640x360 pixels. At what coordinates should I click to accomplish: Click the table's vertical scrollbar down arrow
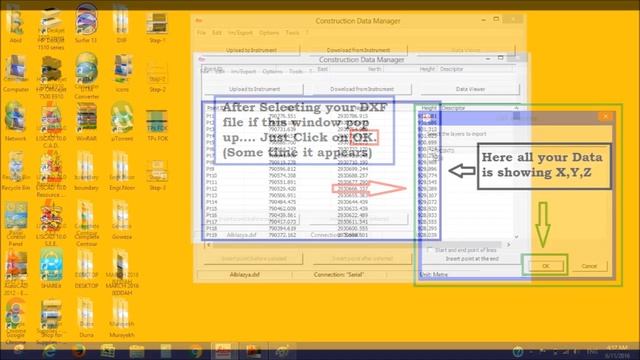pyautogui.click(x=516, y=237)
